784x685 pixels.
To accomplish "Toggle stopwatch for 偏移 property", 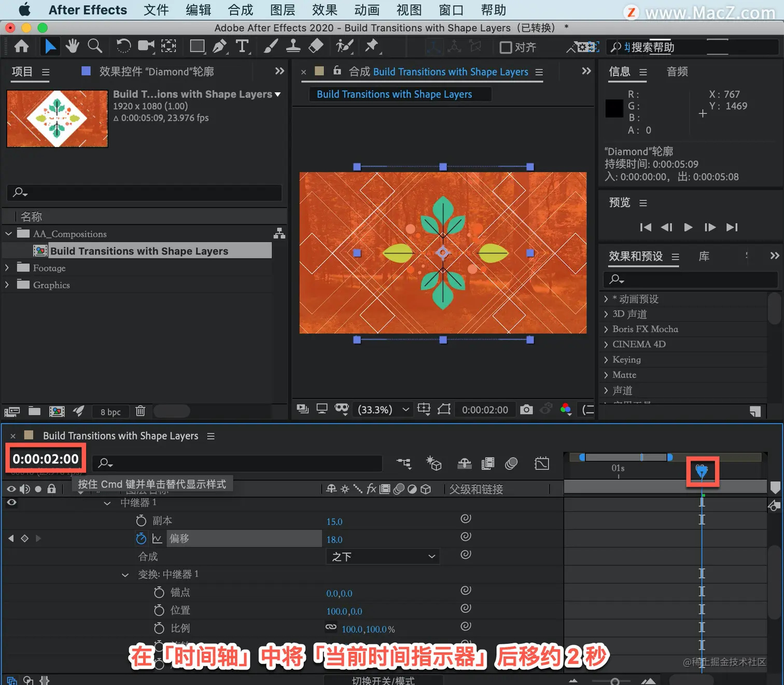I will [141, 539].
